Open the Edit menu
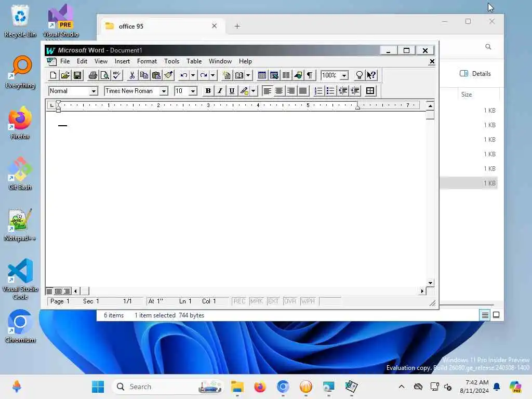532x399 pixels. point(82,61)
